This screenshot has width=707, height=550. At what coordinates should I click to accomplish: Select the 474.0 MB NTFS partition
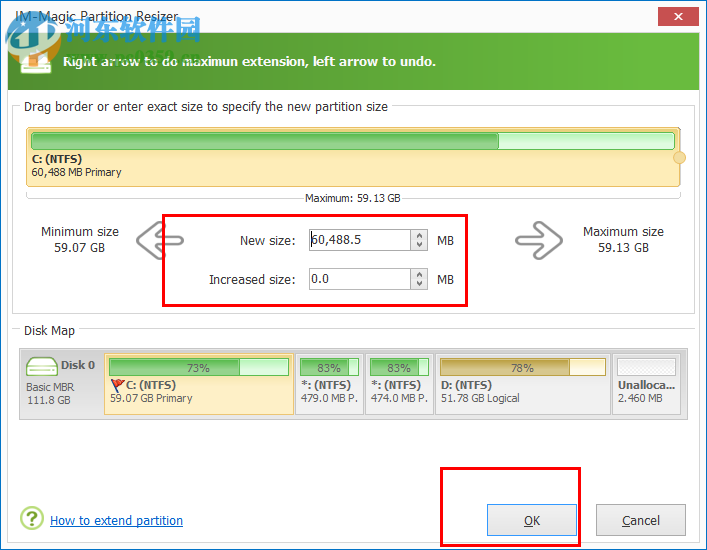pos(399,384)
